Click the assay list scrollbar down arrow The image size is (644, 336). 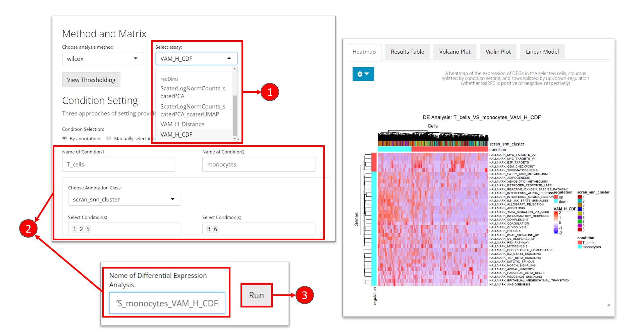pos(235,138)
